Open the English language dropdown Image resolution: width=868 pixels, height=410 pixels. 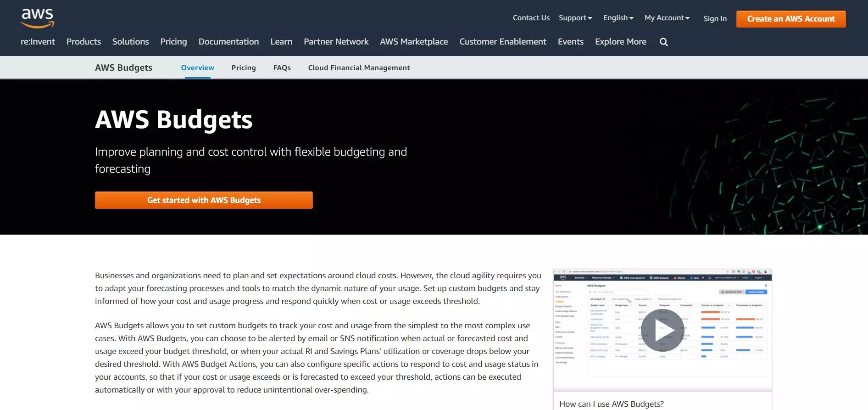[618, 18]
